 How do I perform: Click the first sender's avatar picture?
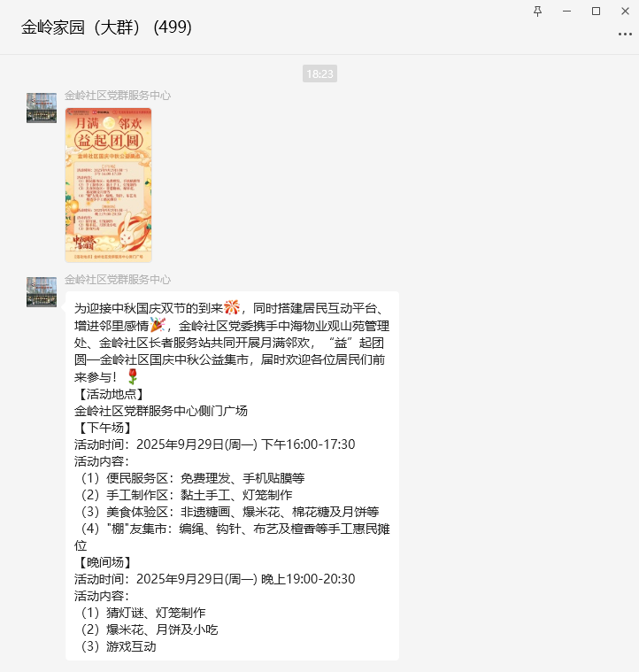click(x=42, y=108)
